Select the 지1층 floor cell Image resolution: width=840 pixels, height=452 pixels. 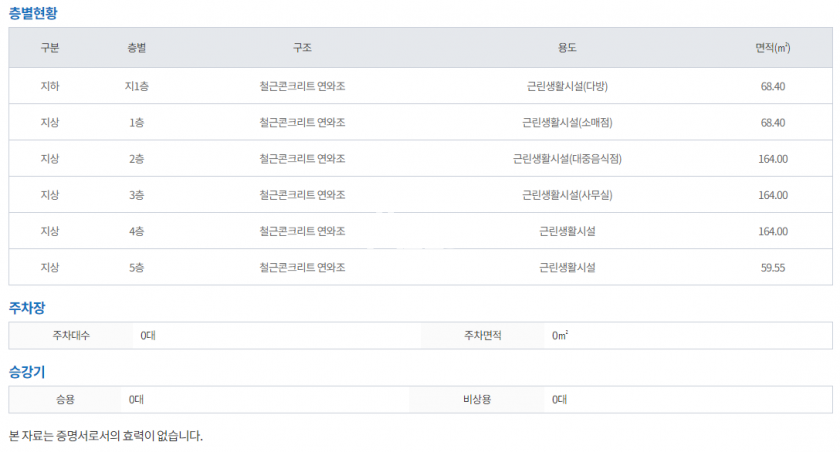pyautogui.click(x=137, y=86)
